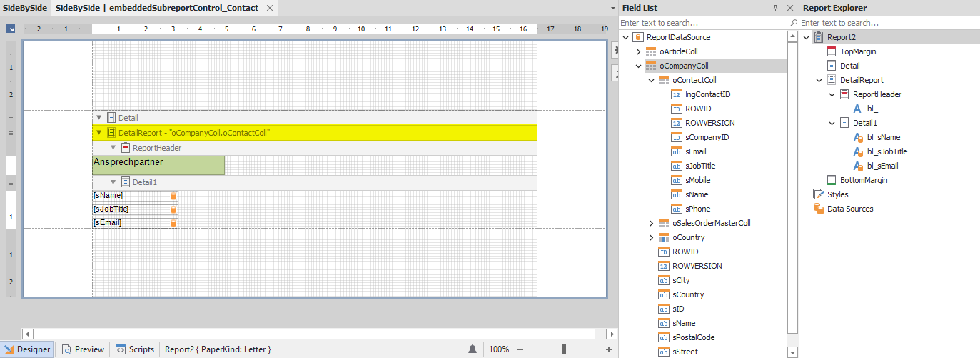The image size is (980, 358).
Task: Click the zoom in plus button
Action: pos(608,349)
